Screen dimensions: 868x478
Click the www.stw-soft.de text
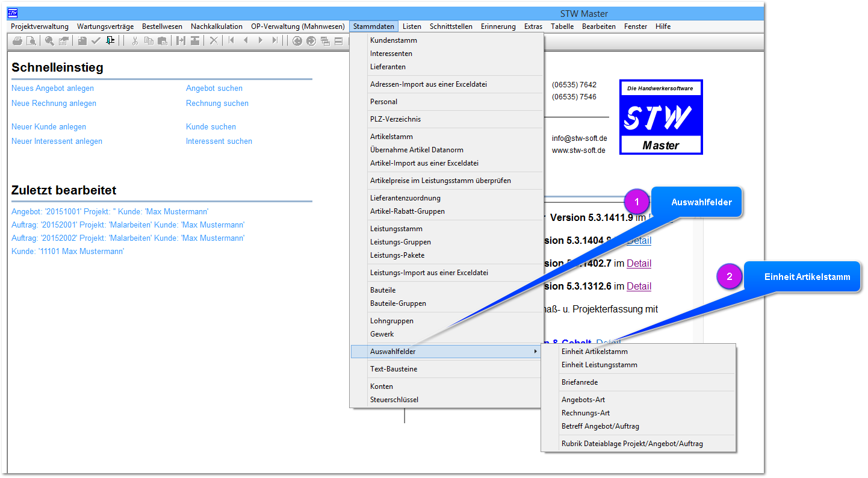[x=578, y=151]
